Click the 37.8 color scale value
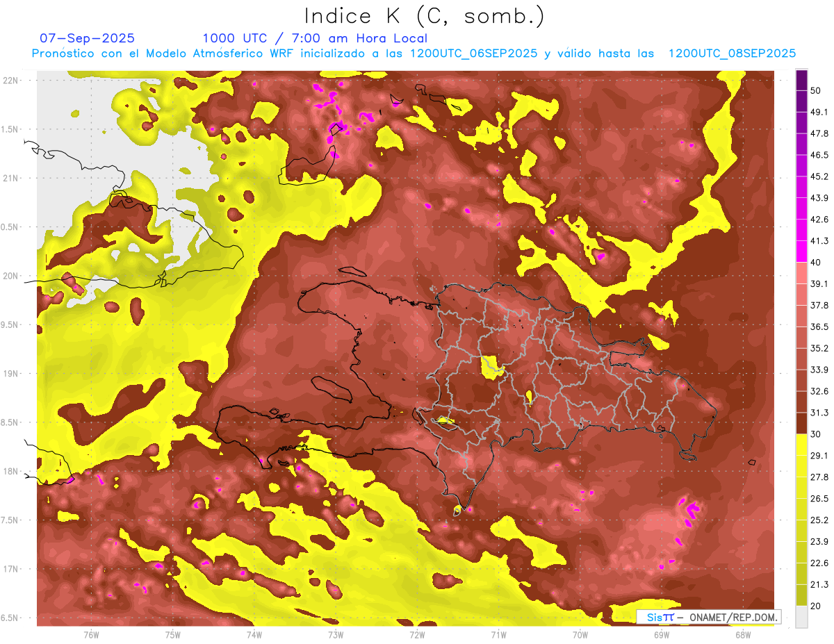834x644 pixels. click(819, 305)
